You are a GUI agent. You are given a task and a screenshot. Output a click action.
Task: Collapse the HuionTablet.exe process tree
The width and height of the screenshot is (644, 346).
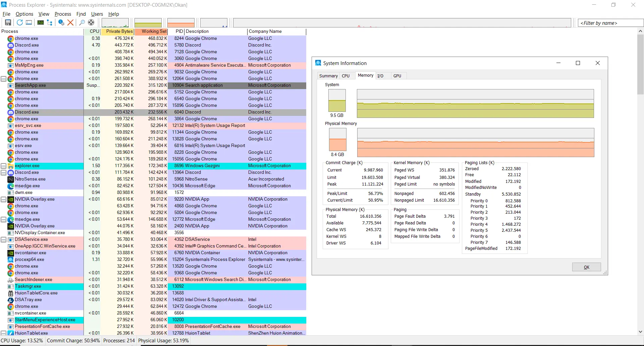pos(3,333)
